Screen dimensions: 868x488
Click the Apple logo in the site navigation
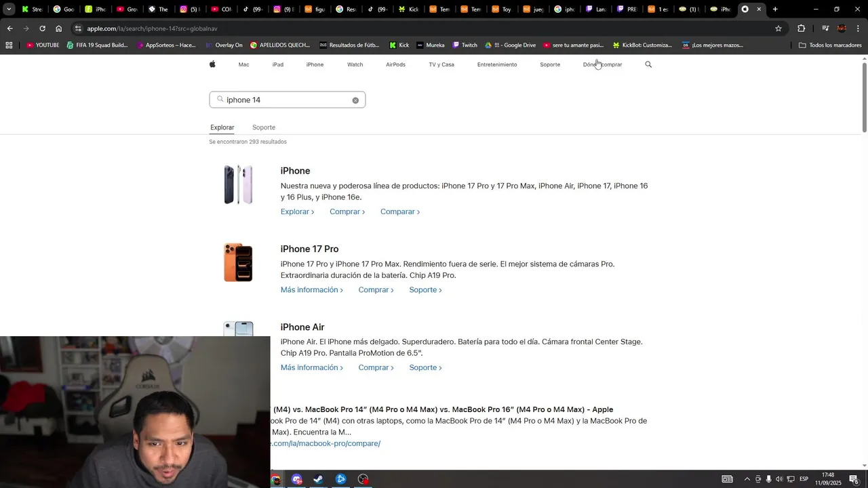click(212, 64)
